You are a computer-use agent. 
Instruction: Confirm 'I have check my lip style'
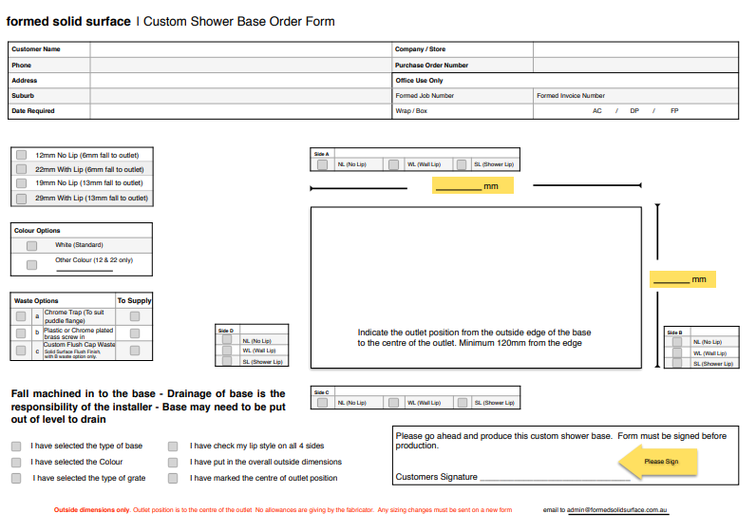pyautogui.click(x=173, y=446)
